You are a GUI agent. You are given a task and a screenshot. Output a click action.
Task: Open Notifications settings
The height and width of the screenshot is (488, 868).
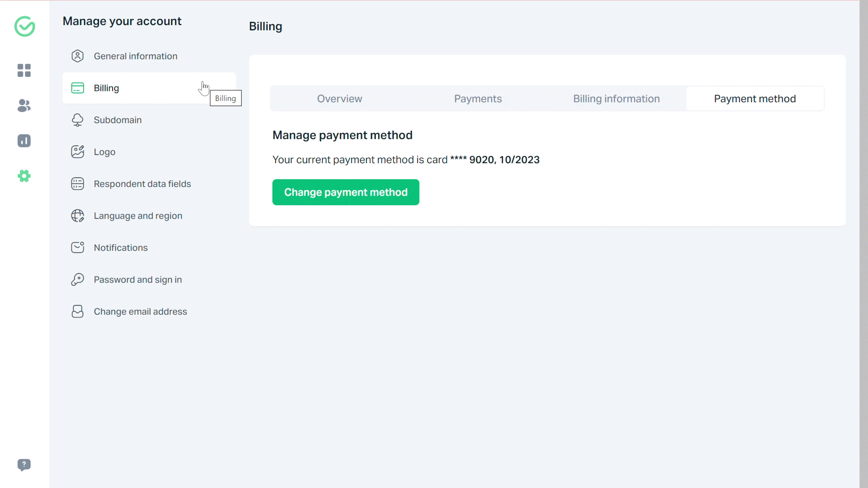(x=121, y=248)
